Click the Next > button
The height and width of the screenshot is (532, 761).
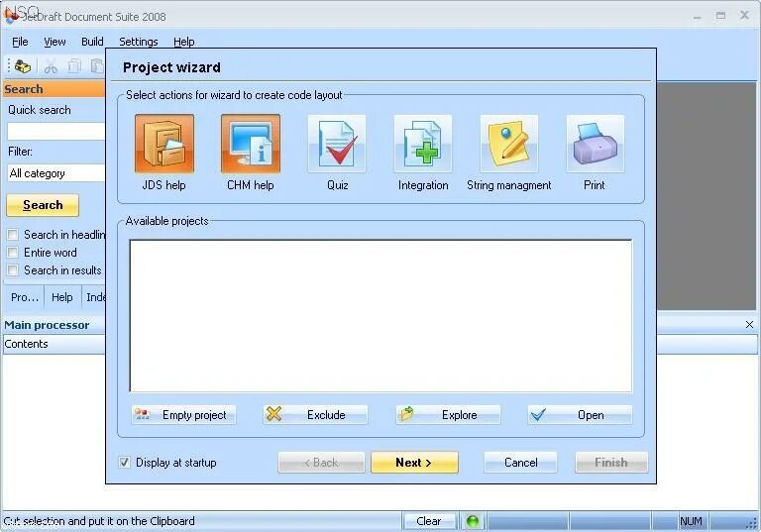(414, 462)
